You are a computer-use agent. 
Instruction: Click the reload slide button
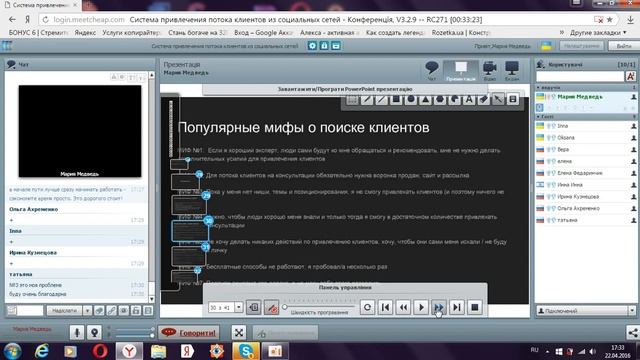[x=367, y=307]
